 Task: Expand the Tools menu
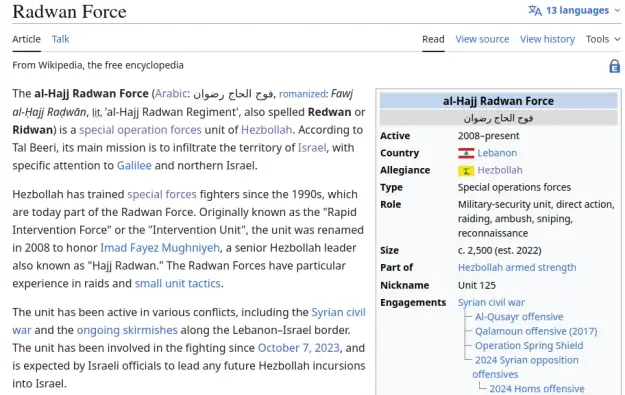click(603, 39)
